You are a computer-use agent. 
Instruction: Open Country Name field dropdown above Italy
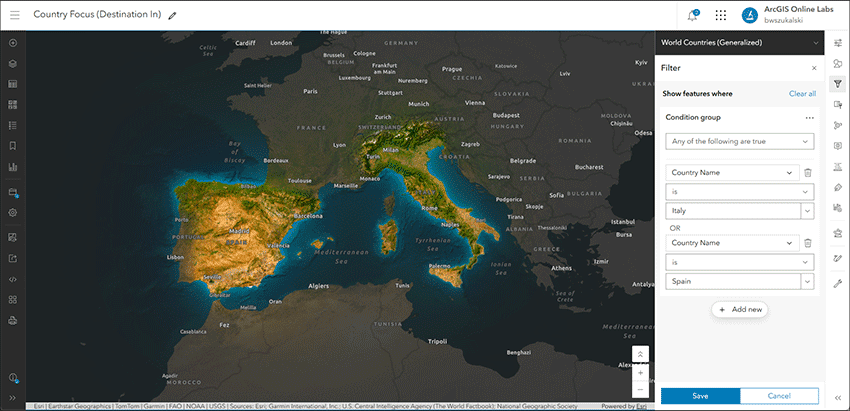point(732,172)
